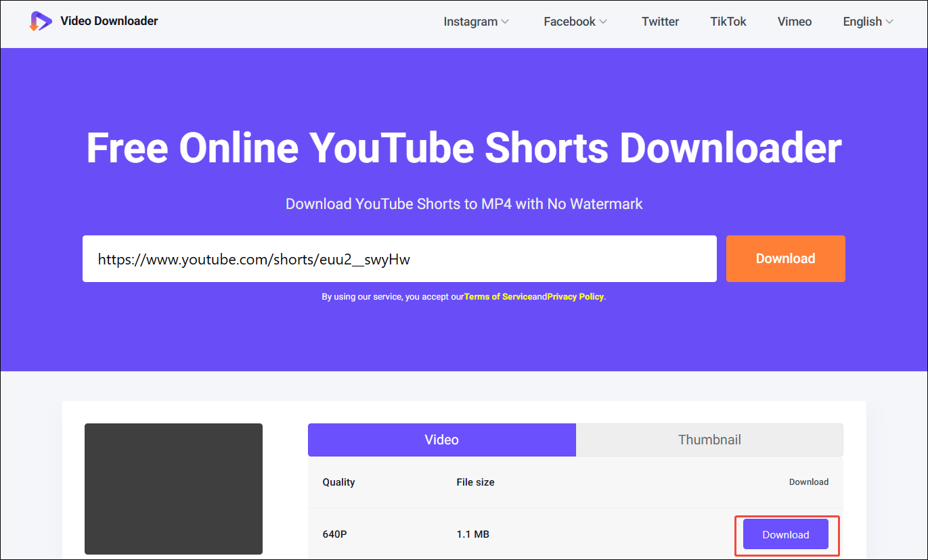Switch to the Video tab
The height and width of the screenshot is (560, 928).
[442, 440]
